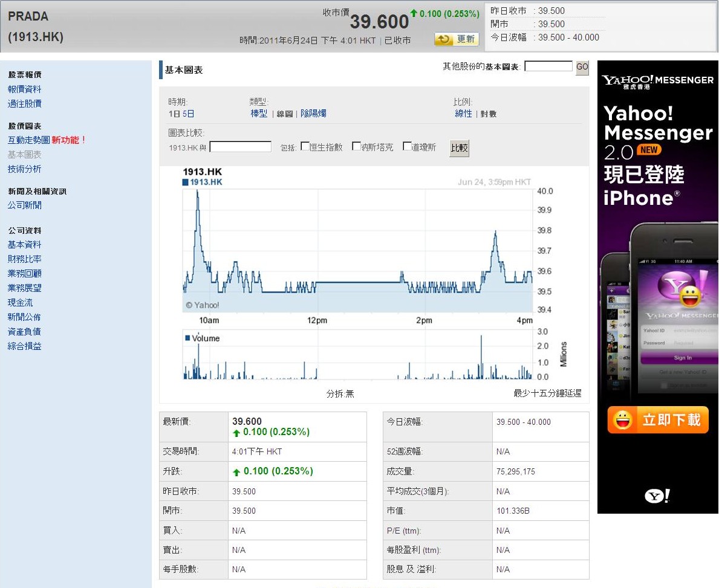Select the 5日 time period
Screen dimensions: 719x588
pos(189,114)
